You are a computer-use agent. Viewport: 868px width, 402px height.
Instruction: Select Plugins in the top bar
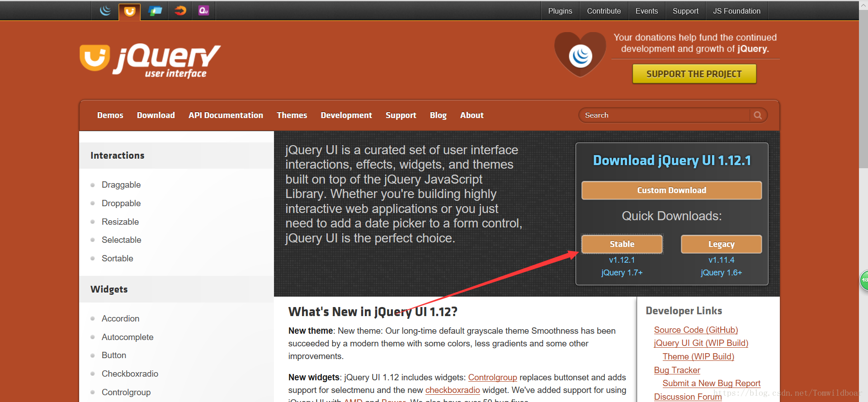tap(560, 11)
